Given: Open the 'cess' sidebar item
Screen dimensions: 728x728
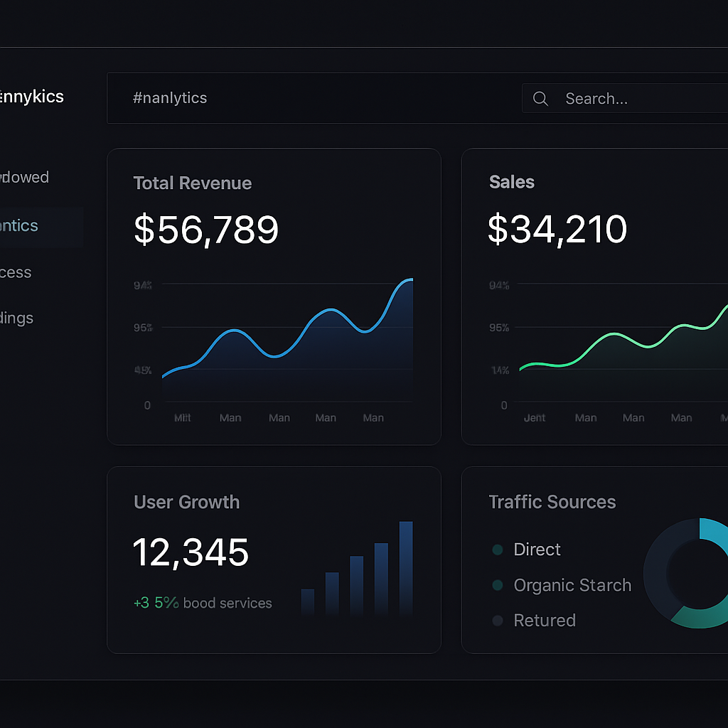Looking at the screenshot, I should (16, 272).
